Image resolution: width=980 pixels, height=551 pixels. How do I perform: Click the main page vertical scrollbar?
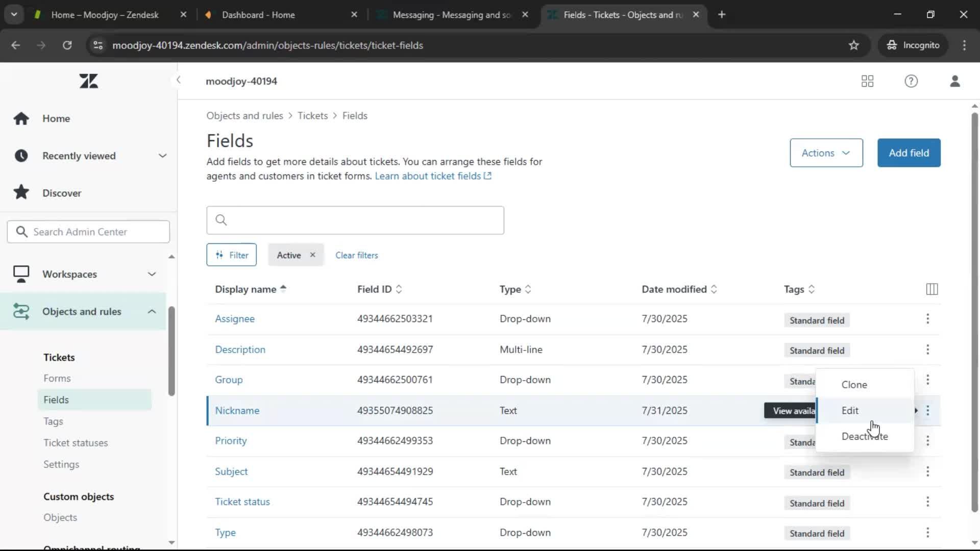coord(974,312)
